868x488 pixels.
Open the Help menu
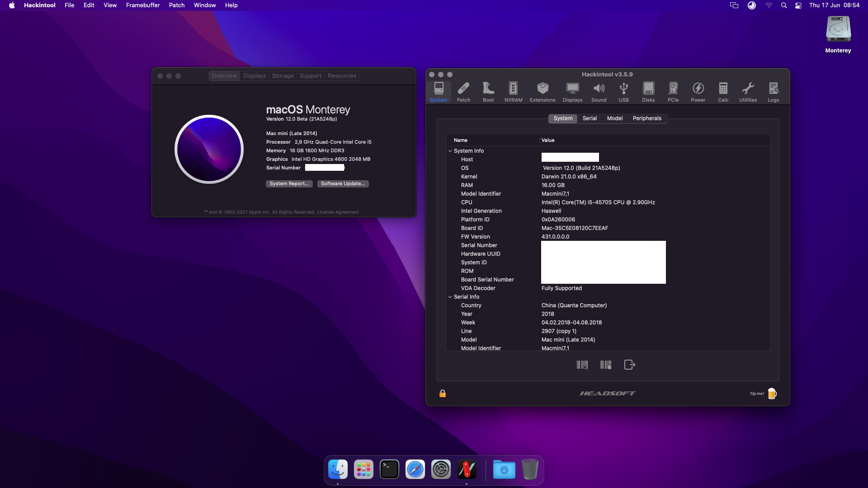231,5
